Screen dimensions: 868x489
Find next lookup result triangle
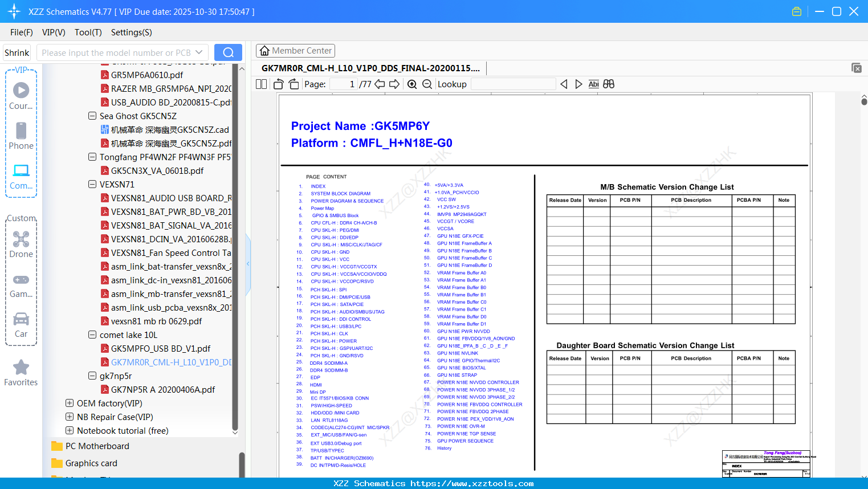(x=578, y=84)
